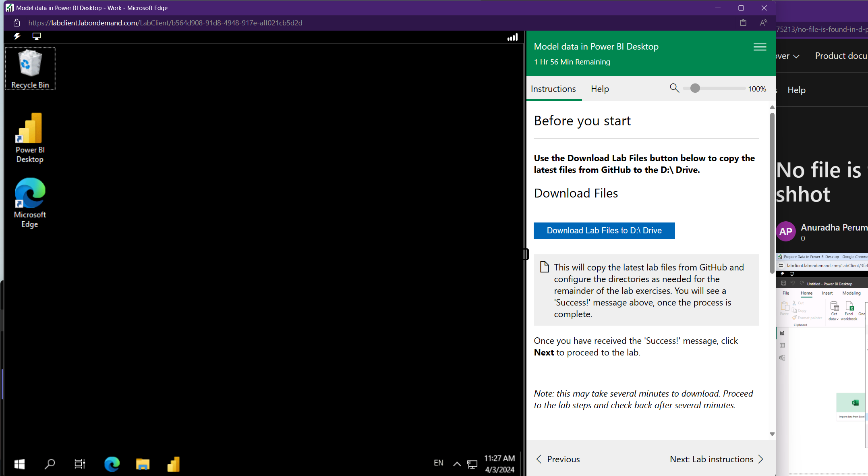Open File Explorer from the taskbar
The image size is (868, 476).
tap(142, 464)
